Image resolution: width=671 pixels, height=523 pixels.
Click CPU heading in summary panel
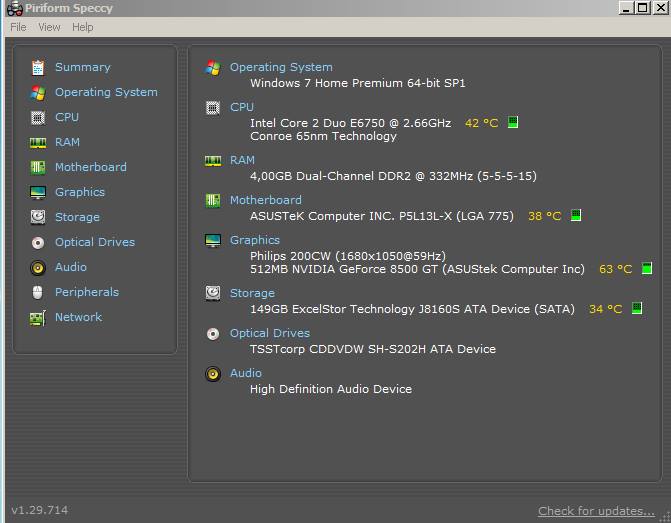click(242, 107)
